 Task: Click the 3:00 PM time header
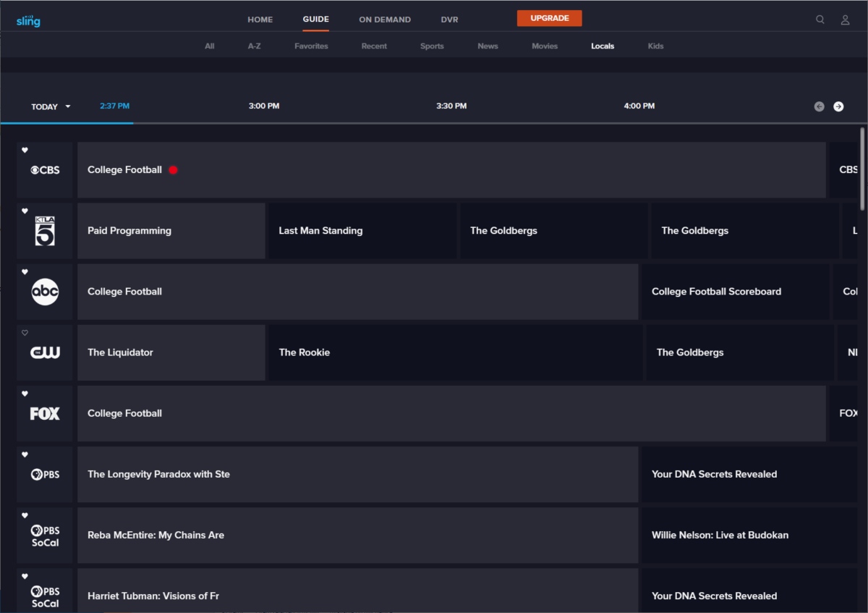(264, 106)
